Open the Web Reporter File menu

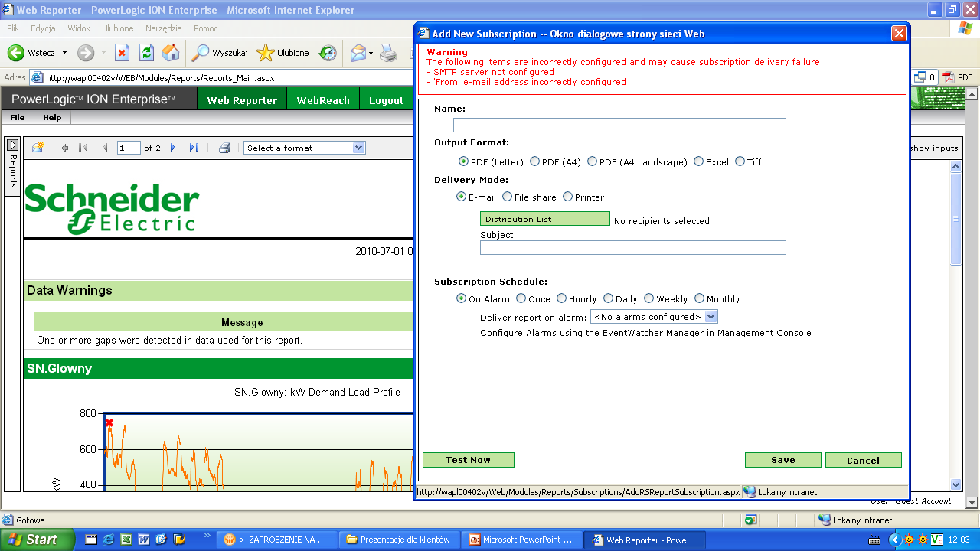coord(18,117)
